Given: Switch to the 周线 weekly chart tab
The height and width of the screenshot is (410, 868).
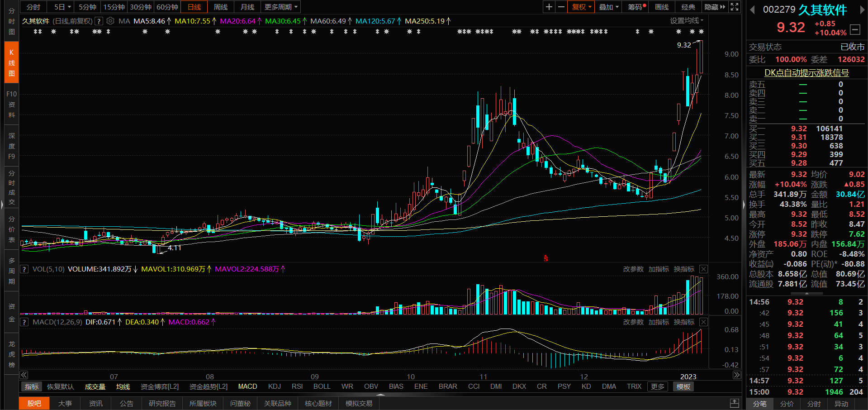Looking at the screenshot, I should tap(221, 7).
